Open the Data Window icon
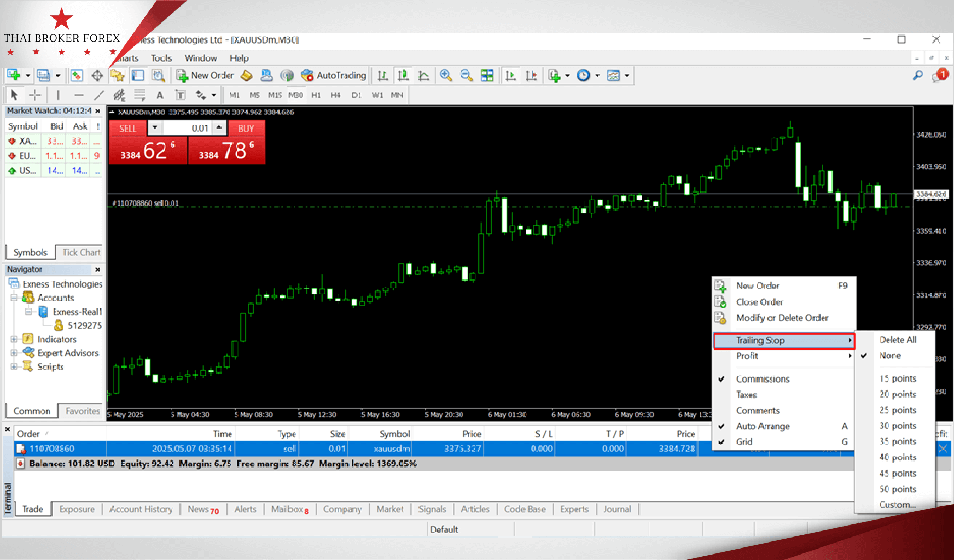This screenshot has height=560, width=954. tap(97, 75)
